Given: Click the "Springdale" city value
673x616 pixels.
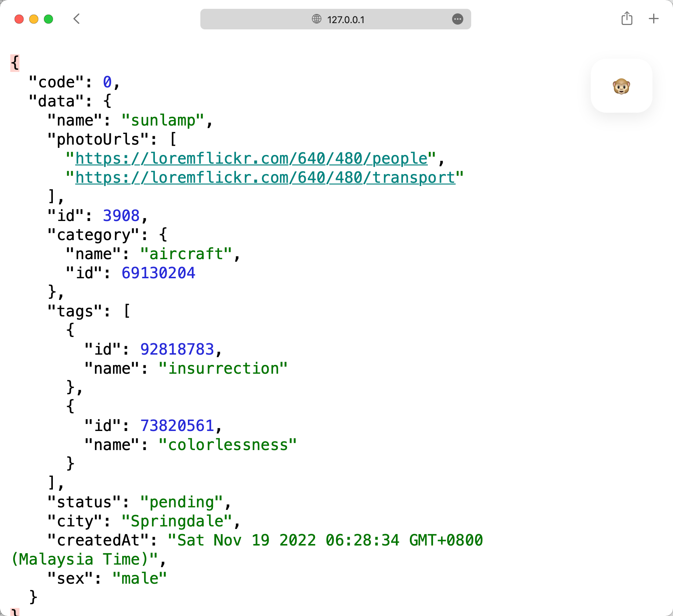Looking at the screenshot, I should (x=177, y=521).
